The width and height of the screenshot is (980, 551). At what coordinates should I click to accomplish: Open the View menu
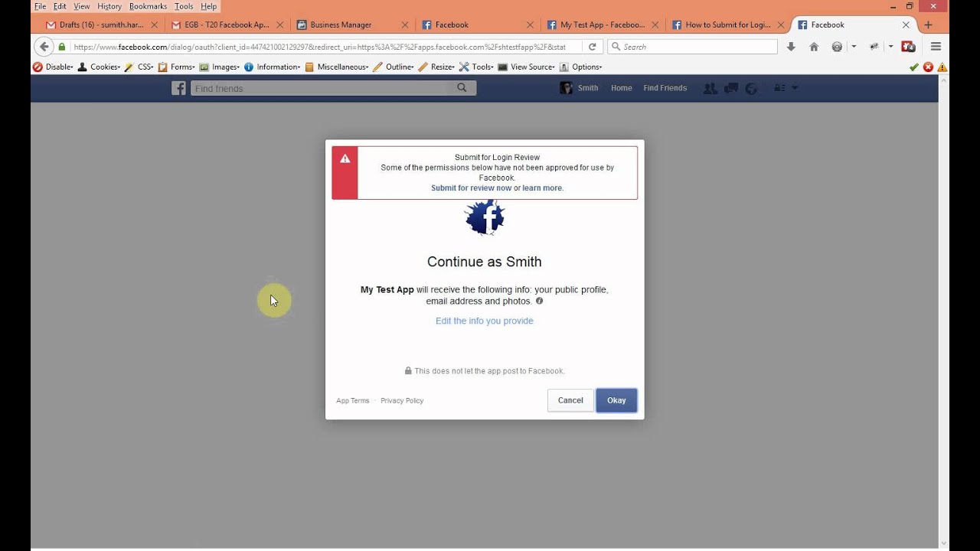[x=82, y=6]
